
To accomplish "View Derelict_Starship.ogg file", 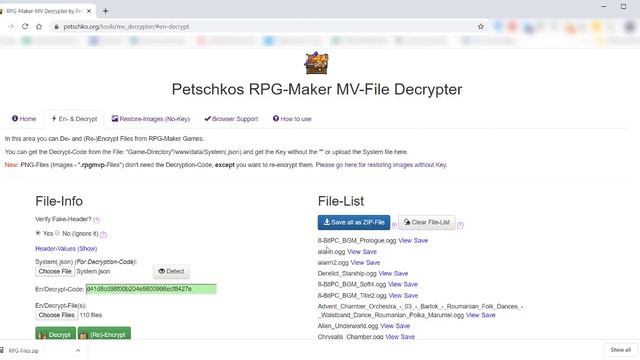I will click(x=385, y=273).
